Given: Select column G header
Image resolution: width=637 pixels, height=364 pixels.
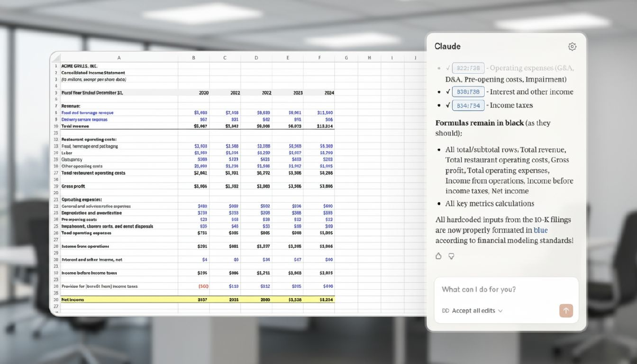Looking at the screenshot, I should [x=346, y=57].
